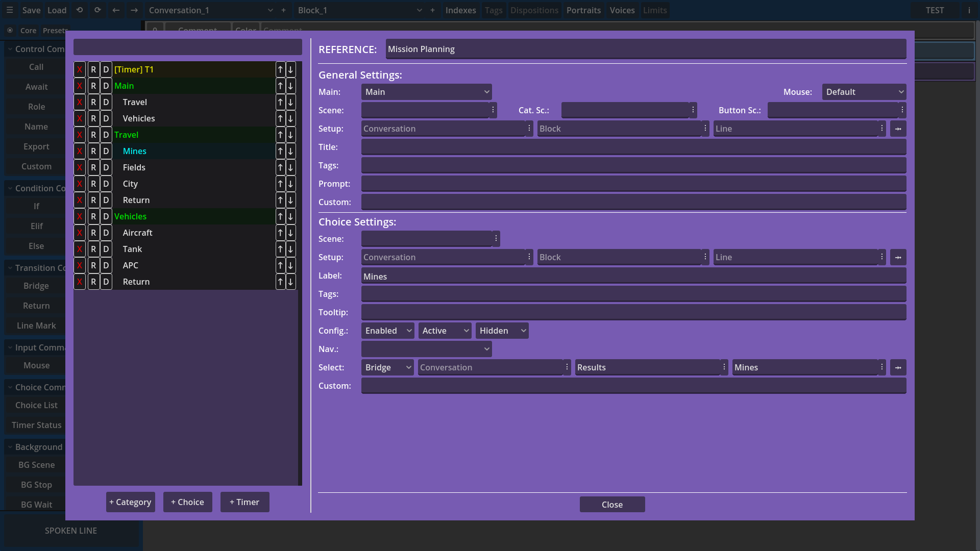Click the info icon at top right
980x551 pixels.
pos(969,10)
